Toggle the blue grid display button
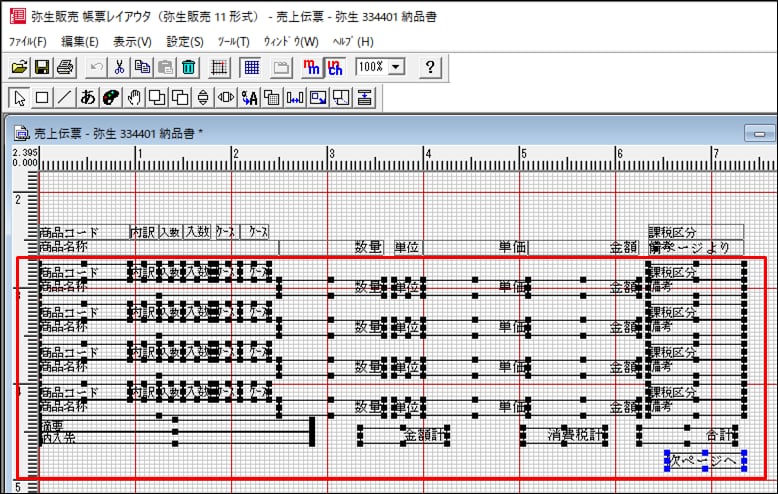 click(252, 67)
